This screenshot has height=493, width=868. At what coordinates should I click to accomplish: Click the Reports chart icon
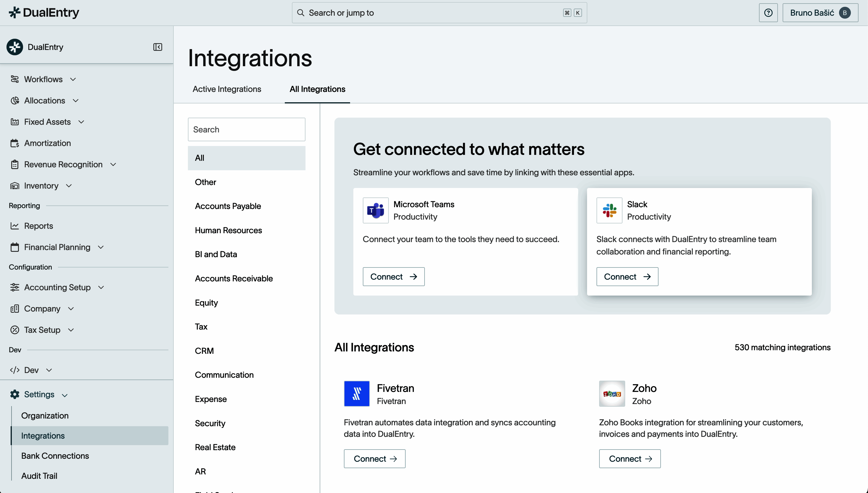coord(14,226)
